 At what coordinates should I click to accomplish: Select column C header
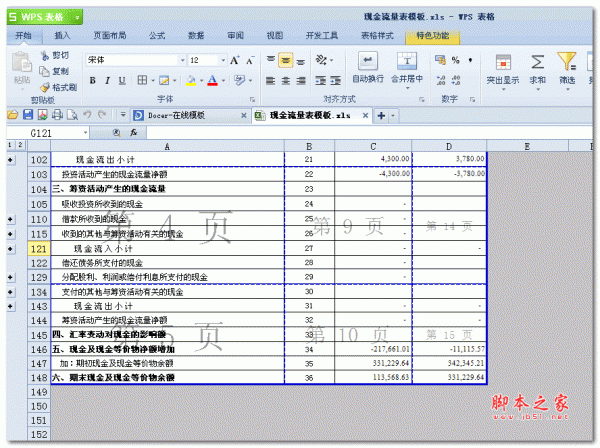(373, 146)
